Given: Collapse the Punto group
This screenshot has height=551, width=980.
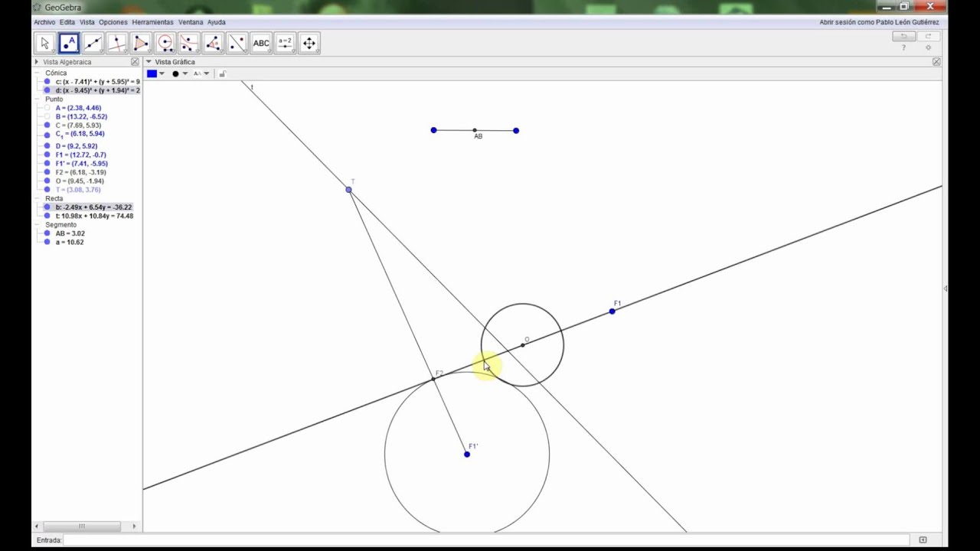Looking at the screenshot, I should [37, 99].
